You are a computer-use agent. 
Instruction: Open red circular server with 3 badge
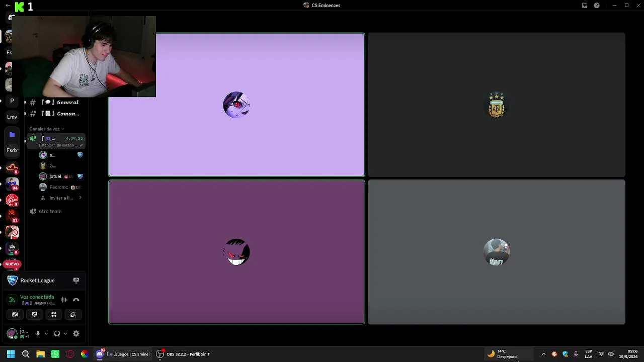(x=12, y=200)
